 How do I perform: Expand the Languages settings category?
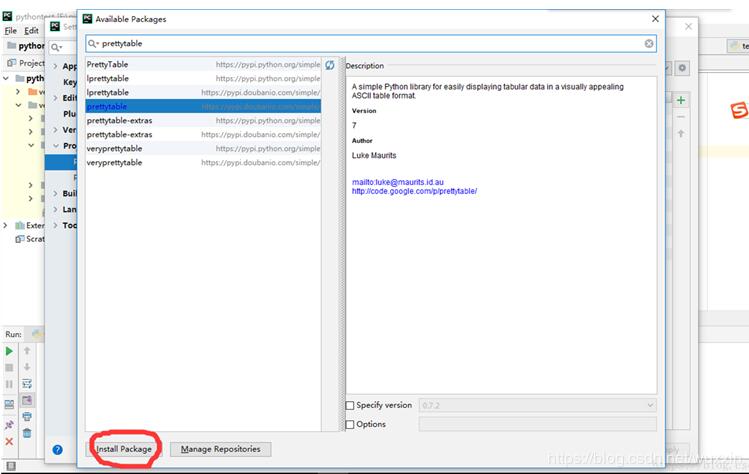coord(55,209)
